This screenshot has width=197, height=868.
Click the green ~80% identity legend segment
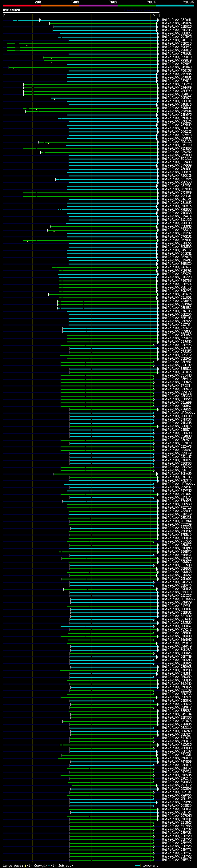click(137, 6)
